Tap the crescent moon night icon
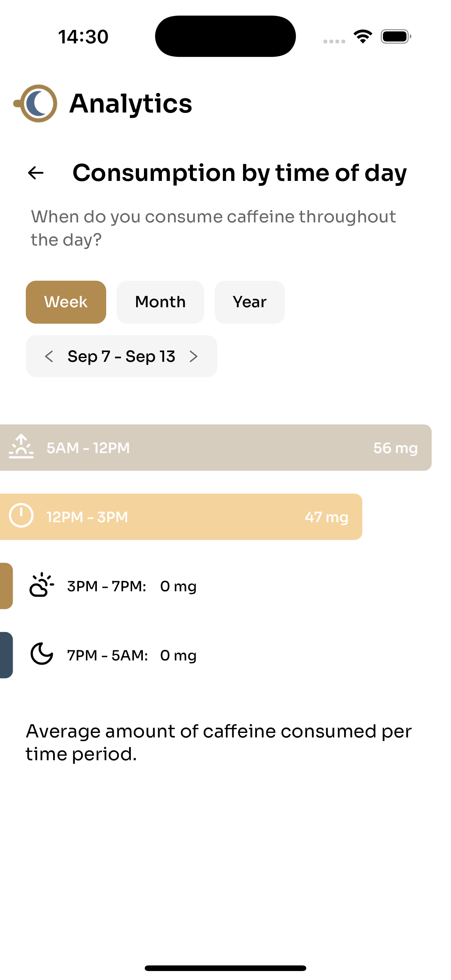 coord(42,654)
